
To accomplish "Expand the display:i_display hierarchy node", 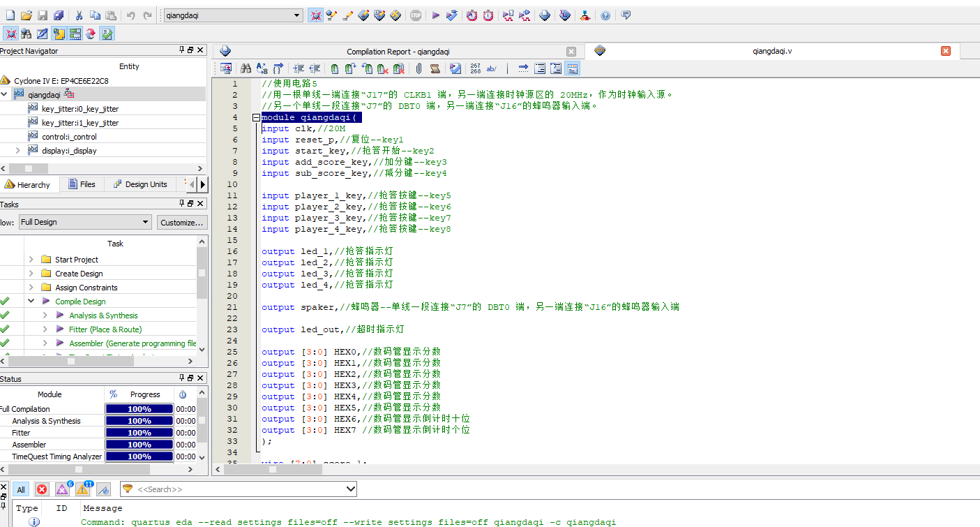I will tap(18, 150).
